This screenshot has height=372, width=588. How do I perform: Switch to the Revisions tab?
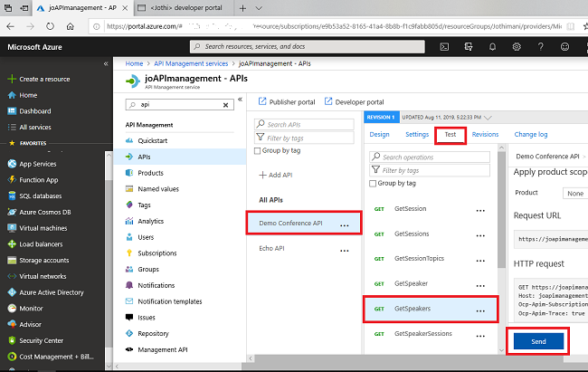[485, 134]
